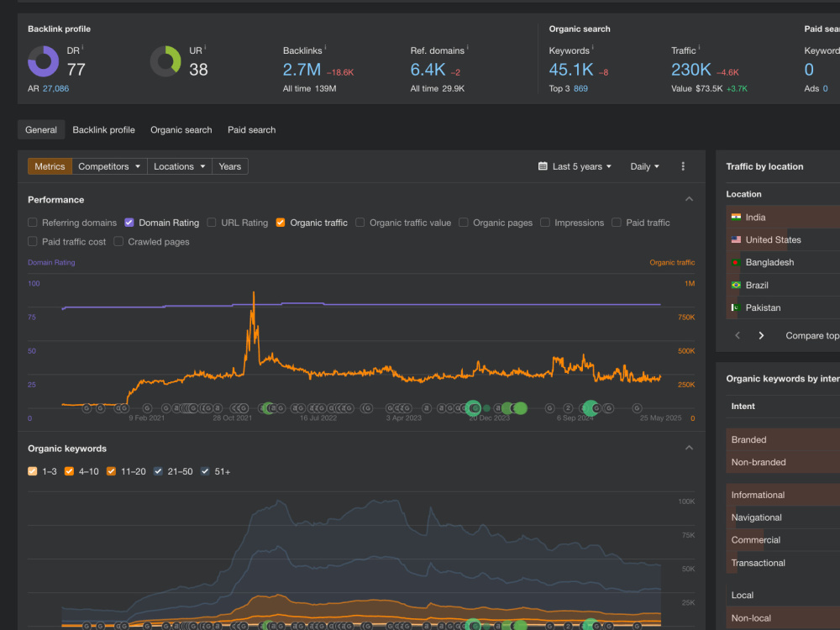
Task: Open the 230K organic traffic link
Action: 691,70
